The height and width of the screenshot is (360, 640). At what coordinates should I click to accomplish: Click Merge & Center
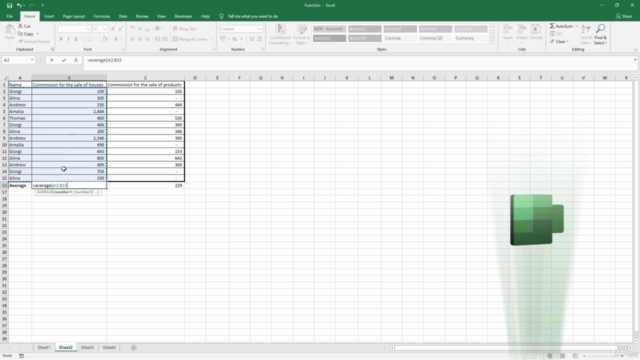190,39
